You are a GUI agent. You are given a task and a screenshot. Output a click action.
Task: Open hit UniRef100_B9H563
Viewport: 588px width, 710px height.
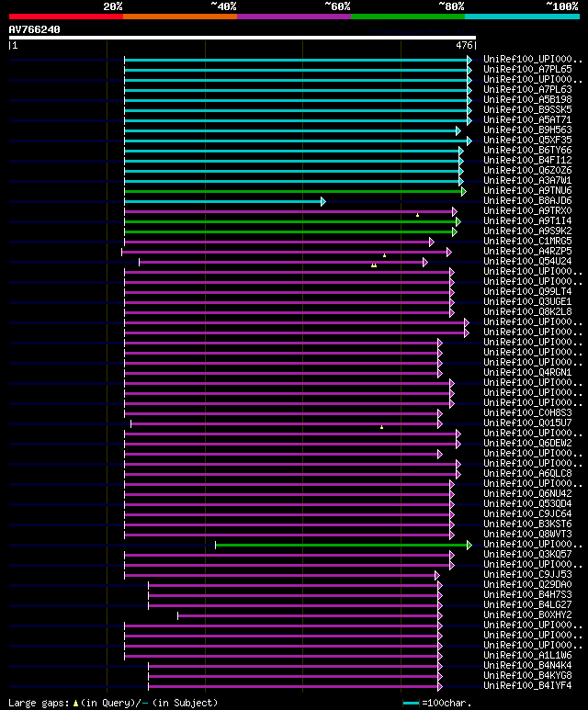pos(527,130)
